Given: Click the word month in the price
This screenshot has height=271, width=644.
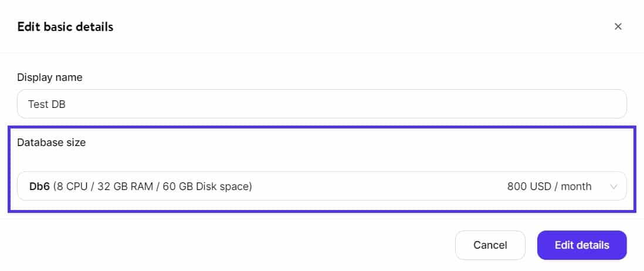Looking at the screenshot, I should pos(576,187).
